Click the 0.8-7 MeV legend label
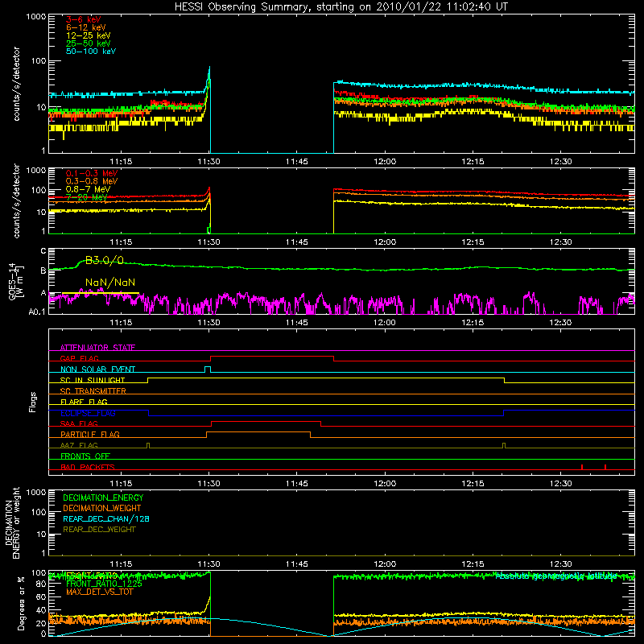 point(88,189)
